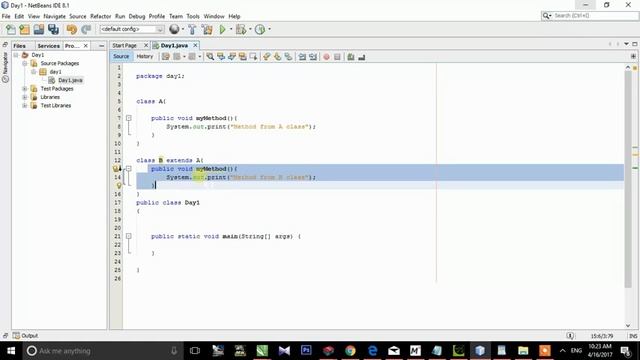Viewport: 640px width, 360px height.
Task: Toggle Rectangular Selection mode
Action: pyautogui.click(x=253, y=57)
